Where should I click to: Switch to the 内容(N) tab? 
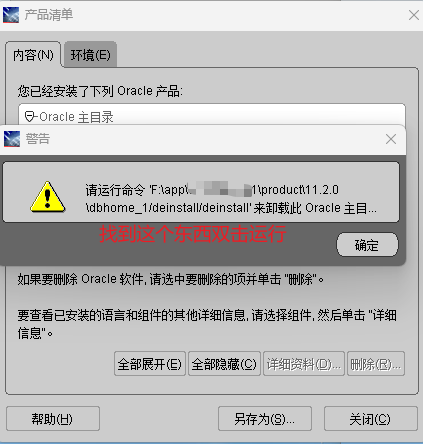(33, 55)
